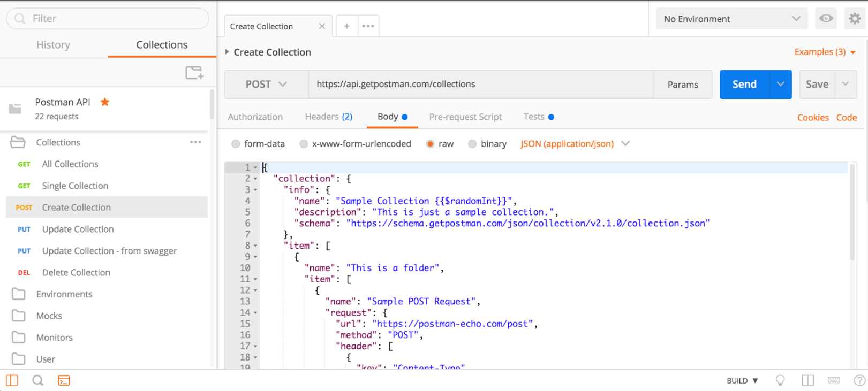Open the Headers (2) tab
This screenshot has height=391, width=868.
pos(328,117)
